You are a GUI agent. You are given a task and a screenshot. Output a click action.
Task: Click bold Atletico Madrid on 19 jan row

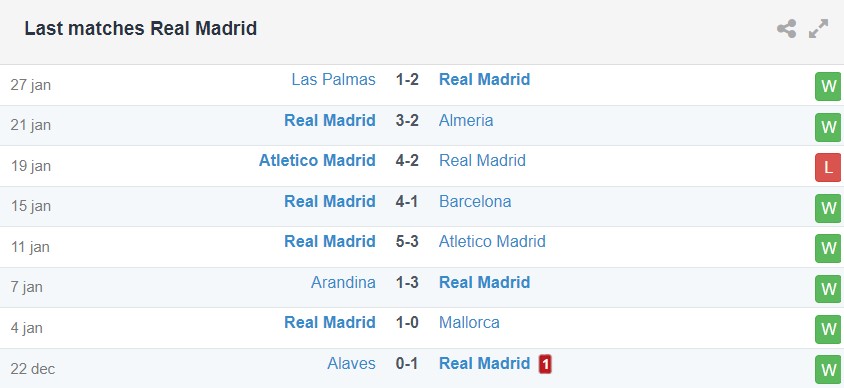click(x=317, y=160)
